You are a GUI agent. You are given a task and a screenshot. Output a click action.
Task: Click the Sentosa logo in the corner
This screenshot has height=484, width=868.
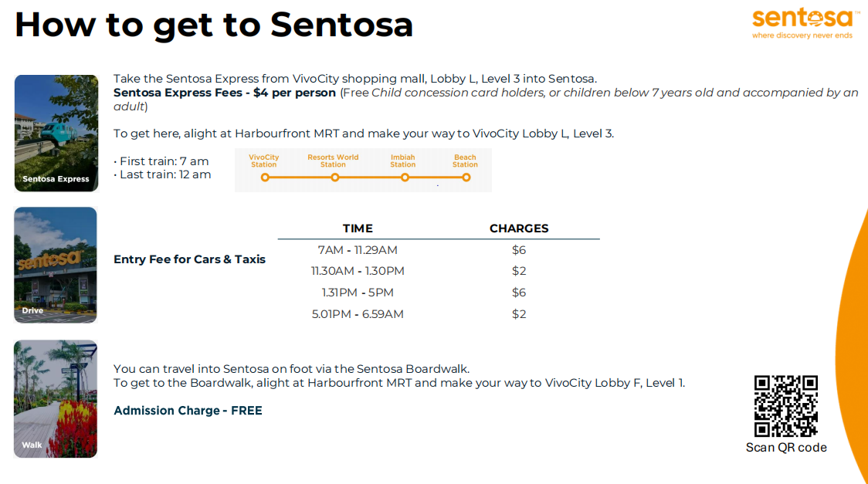[x=802, y=23]
